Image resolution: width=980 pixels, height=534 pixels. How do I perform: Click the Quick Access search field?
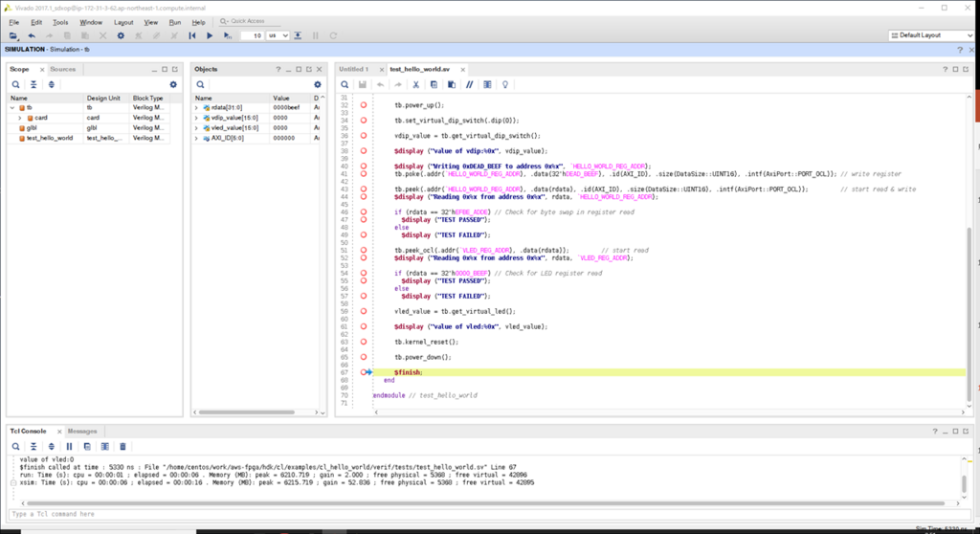[248, 21]
